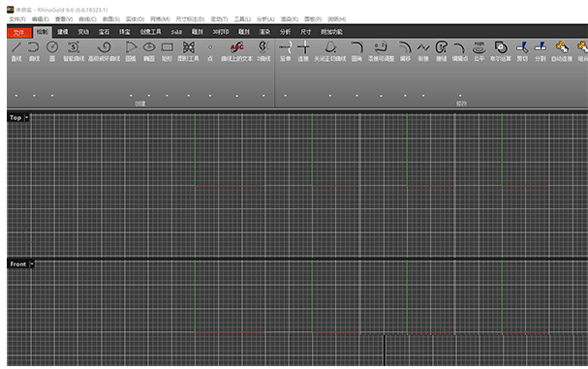Expand the dropdown arrow below Rectangle tool
This screenshot has width=588, height=369.
(x=167, y=96)
